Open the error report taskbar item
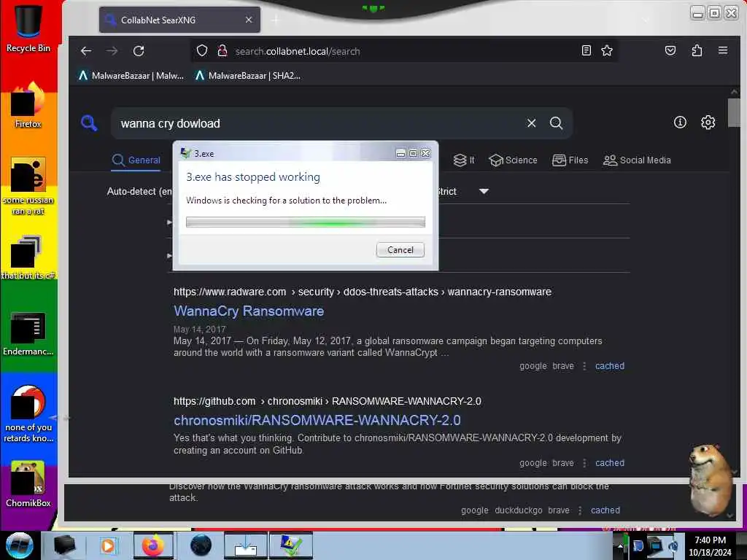Viewport: 747px width, 560px height. tap(291, 545)
